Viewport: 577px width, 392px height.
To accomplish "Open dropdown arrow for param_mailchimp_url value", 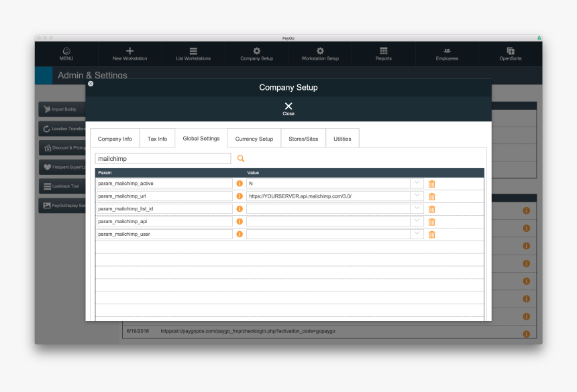I will pyautogui.click(x=417, y=196).
